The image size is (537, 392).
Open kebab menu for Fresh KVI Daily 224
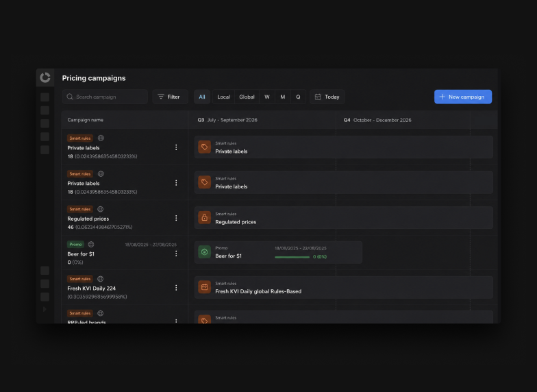coord(176,288)
